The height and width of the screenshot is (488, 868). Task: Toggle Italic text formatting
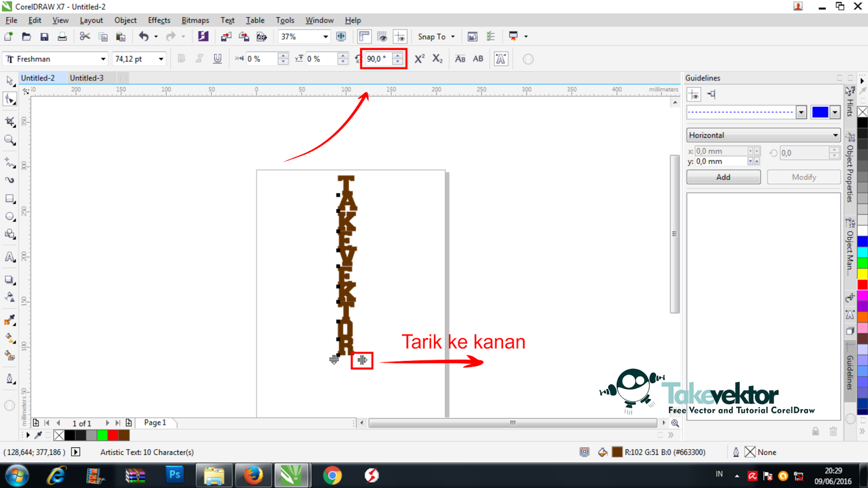[x=200, y=59]
